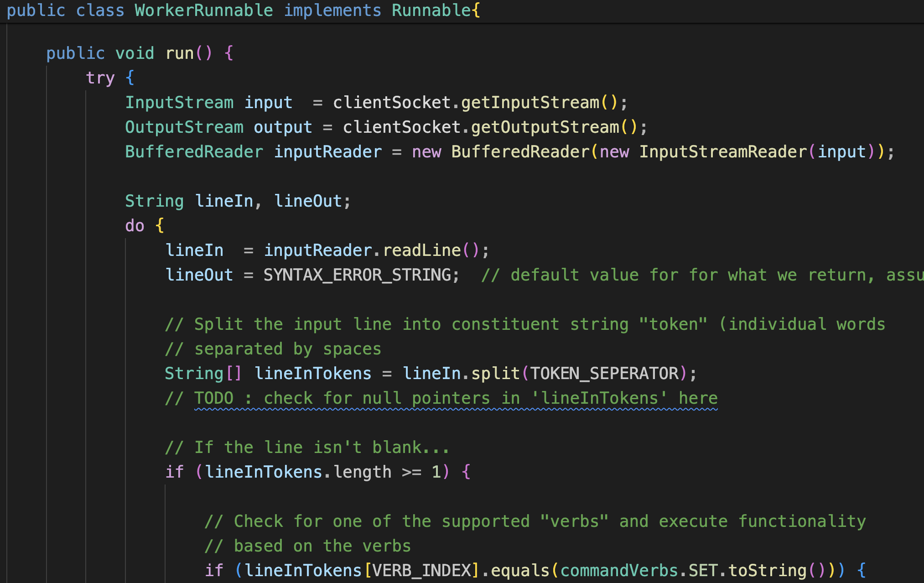Click InputStreamReader constructor call
Viewport: 924px width, 583px height.
tap(723, 152)
